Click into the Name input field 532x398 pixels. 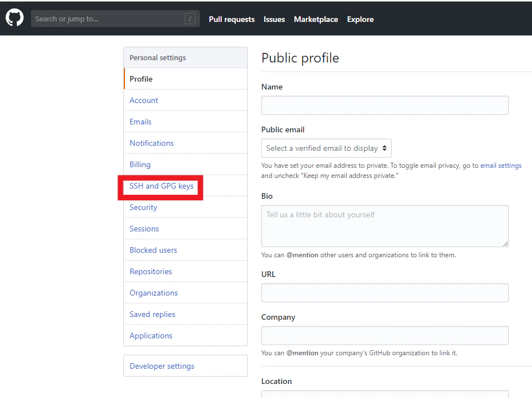[385, 105]
